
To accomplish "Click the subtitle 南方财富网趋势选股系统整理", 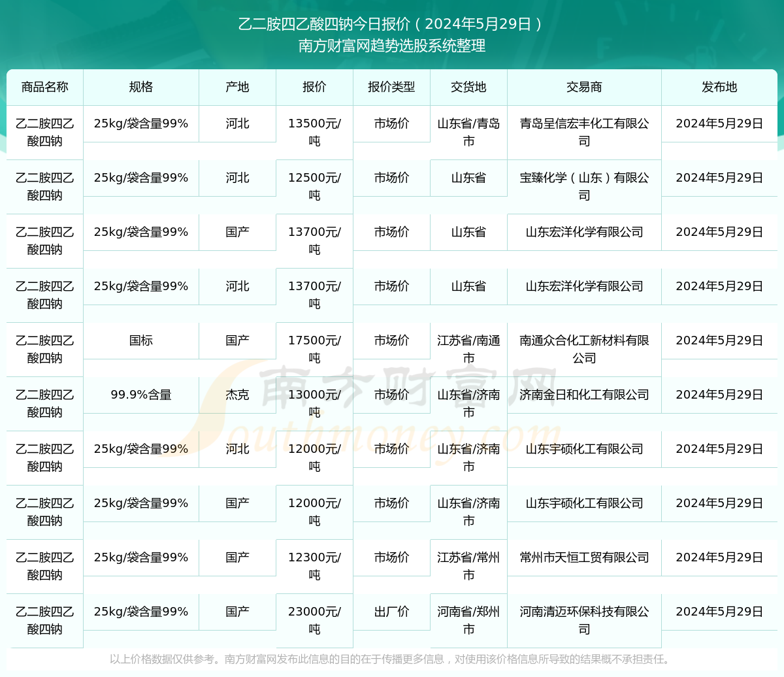I will point(392,46).
